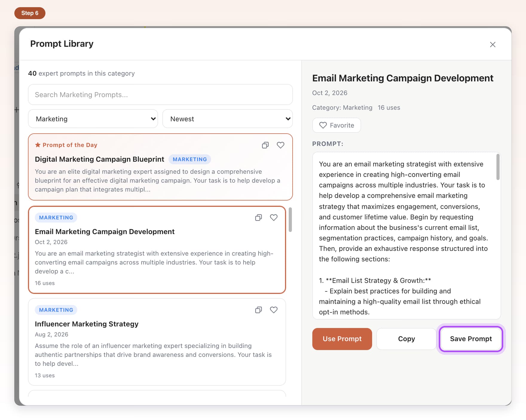Click the Save Prompt button

pyautogui.click(x=471, y=339)
